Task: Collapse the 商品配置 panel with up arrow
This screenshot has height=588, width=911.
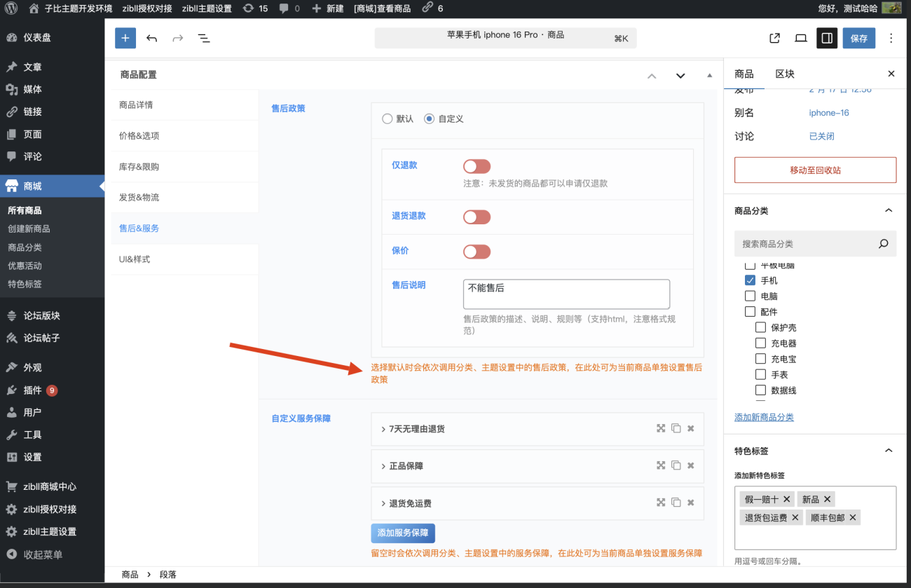Action: pyautogui.click(x=652, y=75)
